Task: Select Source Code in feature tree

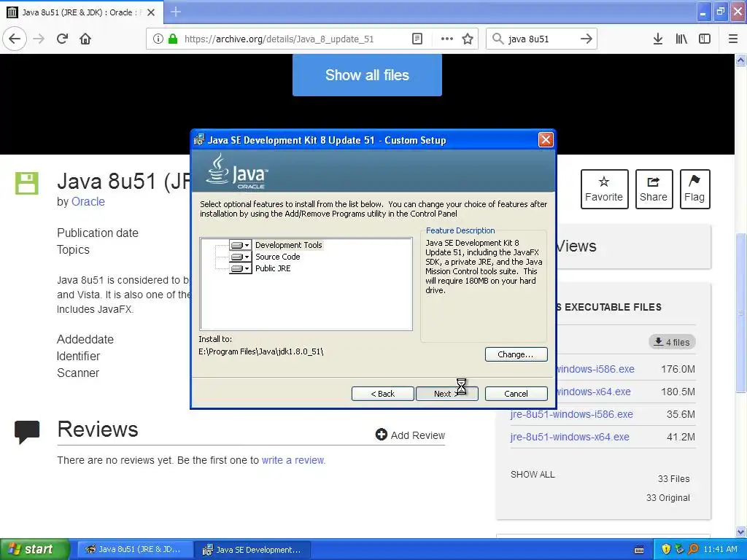Action: [x=278, y=257]
